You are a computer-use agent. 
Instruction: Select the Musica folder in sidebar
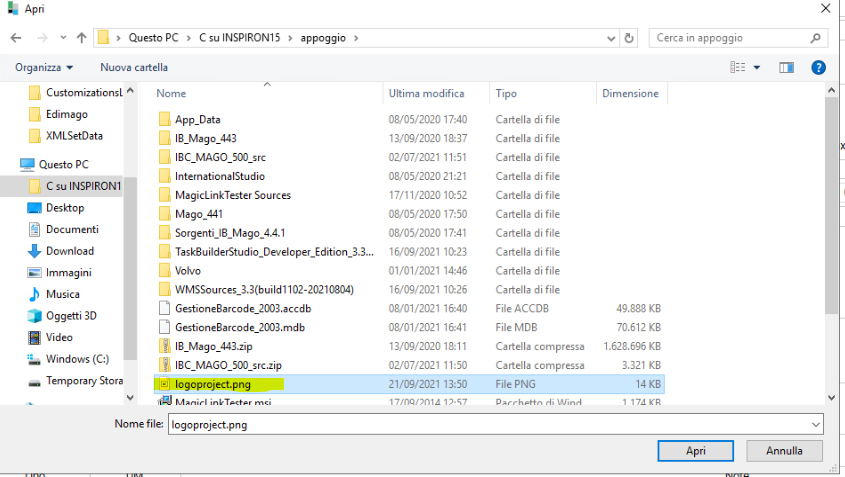(62, 294)
